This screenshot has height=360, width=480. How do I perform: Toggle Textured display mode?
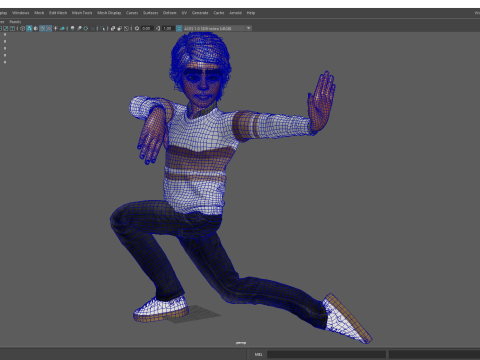point(49,28)
